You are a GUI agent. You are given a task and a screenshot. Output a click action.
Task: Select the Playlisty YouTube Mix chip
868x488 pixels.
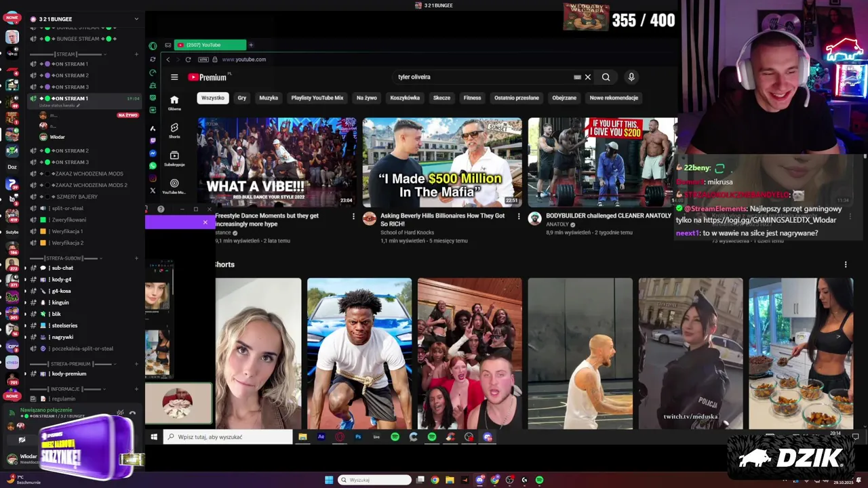click(317, 98)
